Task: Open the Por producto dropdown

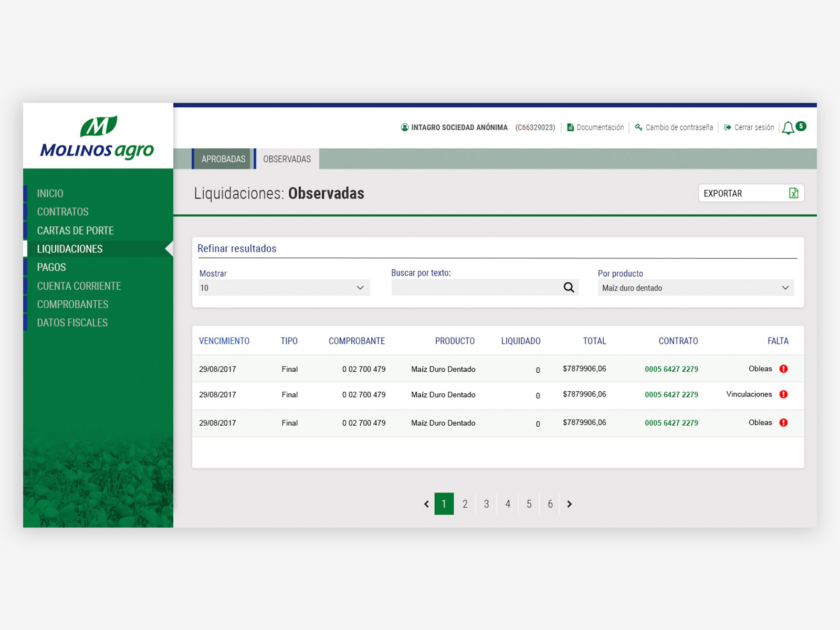Action: point(696,288)
